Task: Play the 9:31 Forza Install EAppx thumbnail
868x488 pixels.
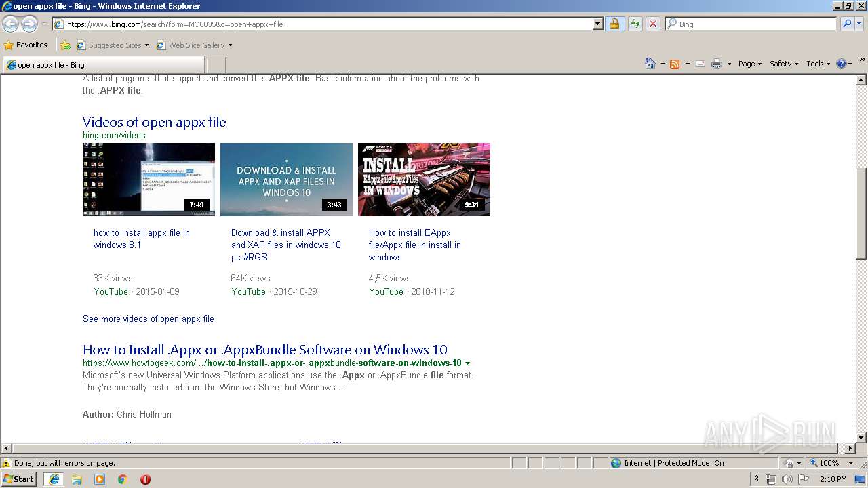Action: pos(424,179)
